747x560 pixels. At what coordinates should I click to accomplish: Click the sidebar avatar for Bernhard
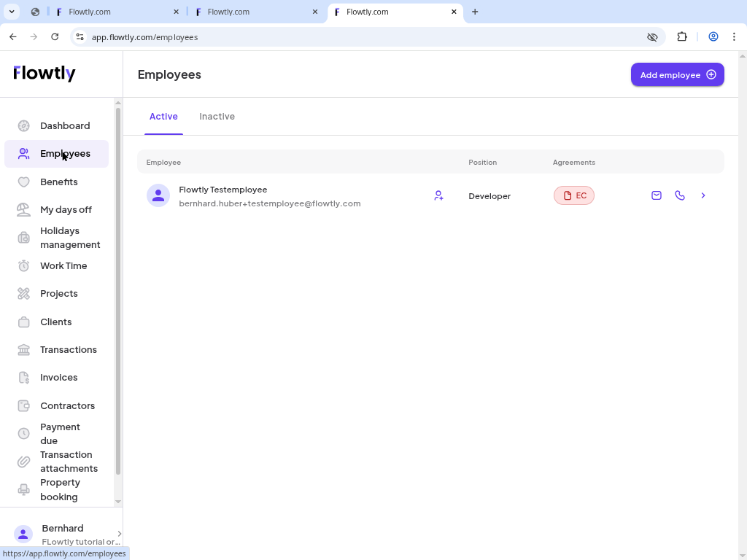coord(23,533)
